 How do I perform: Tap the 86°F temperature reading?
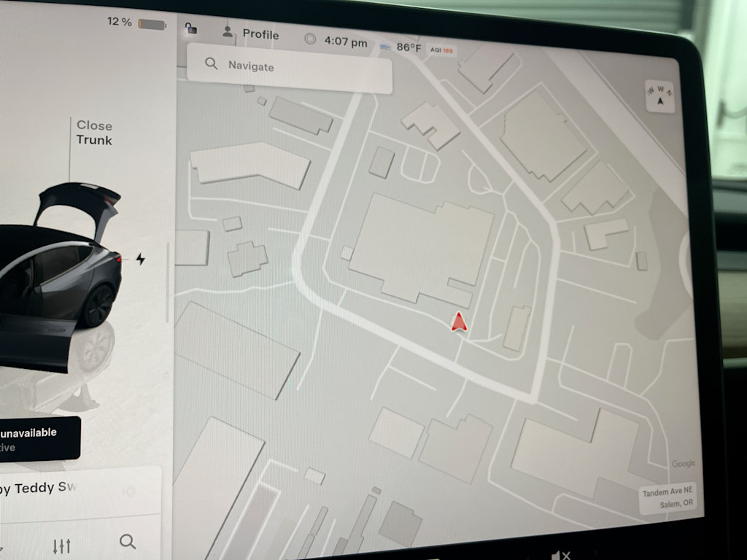point(409,47)
